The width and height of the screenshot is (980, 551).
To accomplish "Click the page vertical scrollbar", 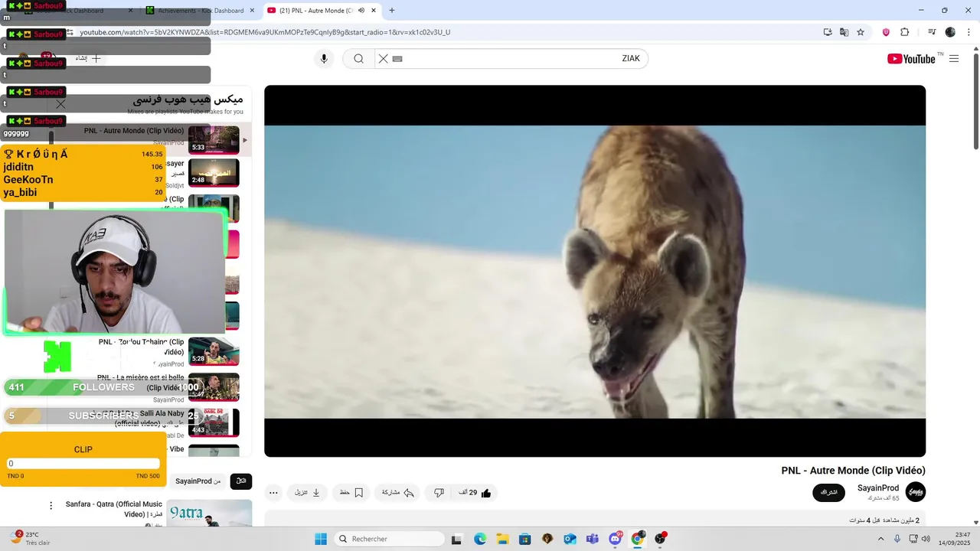I will (976, 99).
